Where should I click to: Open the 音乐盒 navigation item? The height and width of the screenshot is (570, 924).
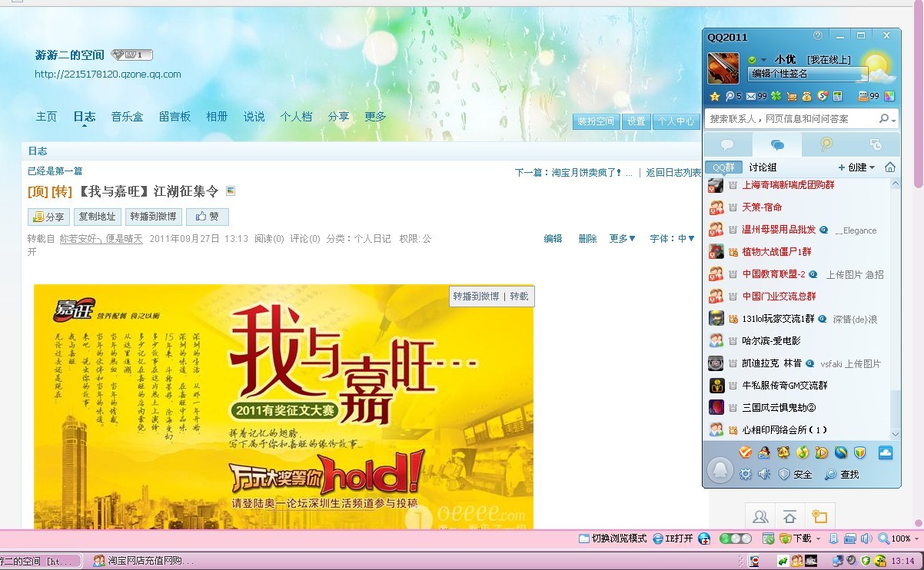click(127, 117)
